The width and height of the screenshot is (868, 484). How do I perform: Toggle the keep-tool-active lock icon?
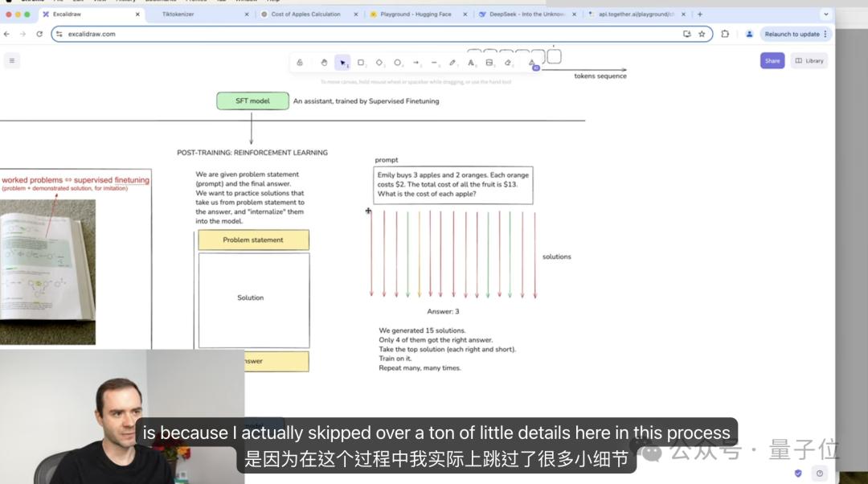[x=300, y=63]
